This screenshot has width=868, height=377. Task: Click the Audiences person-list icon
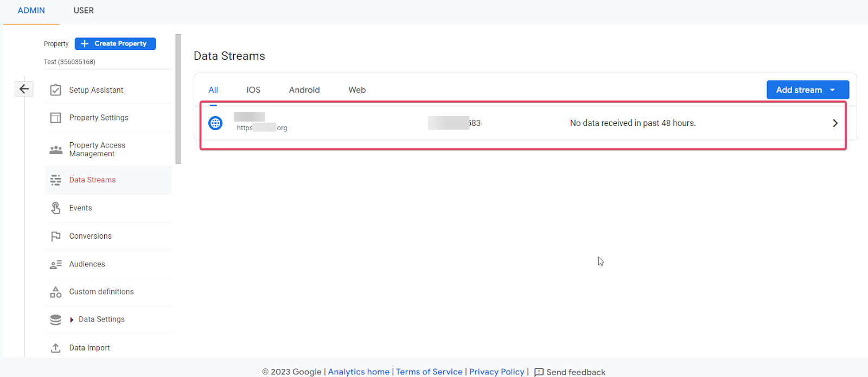click(x=55, y=264)
